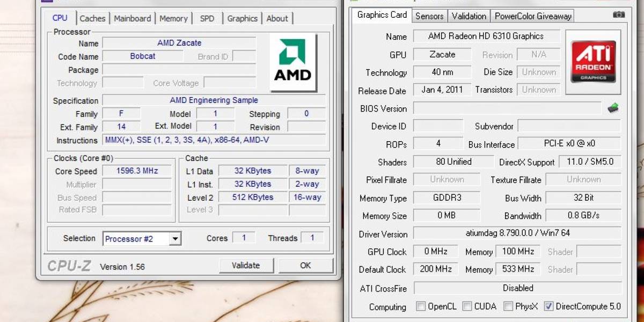Click the Level 2 512 KBytes value
Viewport: 644px width, 322px height.
[x=253, y=197]
